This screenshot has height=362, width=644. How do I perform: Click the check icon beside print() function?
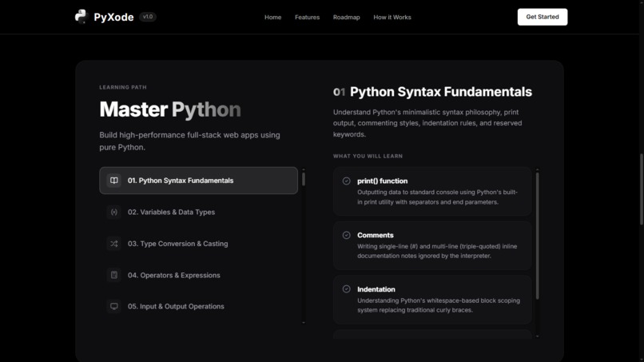[x=346, y=181]
